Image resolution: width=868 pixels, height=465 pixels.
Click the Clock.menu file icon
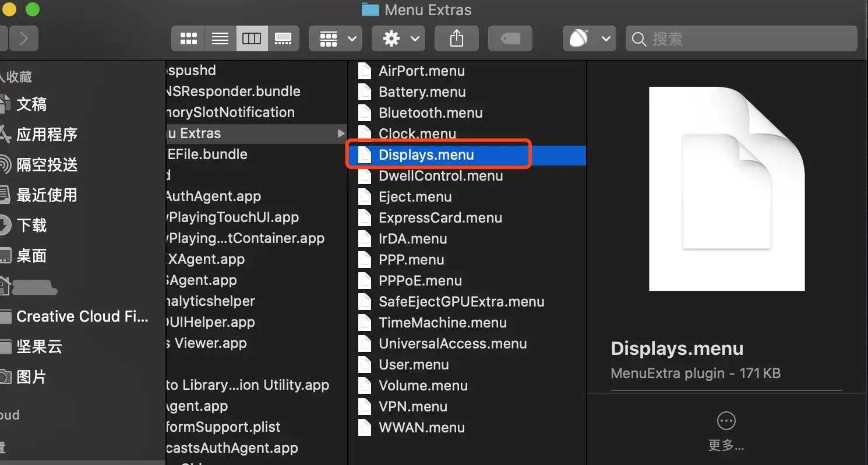tap(365, 134)
